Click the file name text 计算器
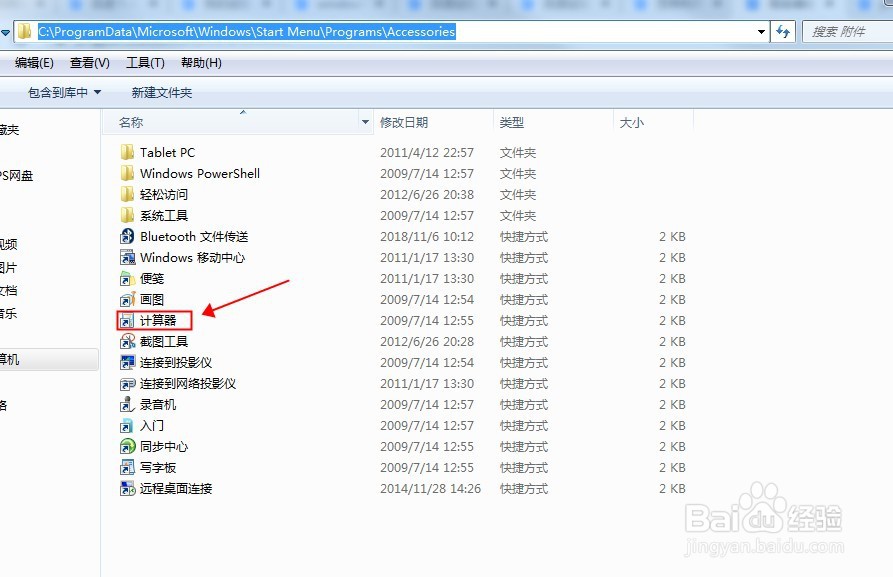Image resolution: width=893 pixels, height=577 pixels. click(x=158, y=321)
